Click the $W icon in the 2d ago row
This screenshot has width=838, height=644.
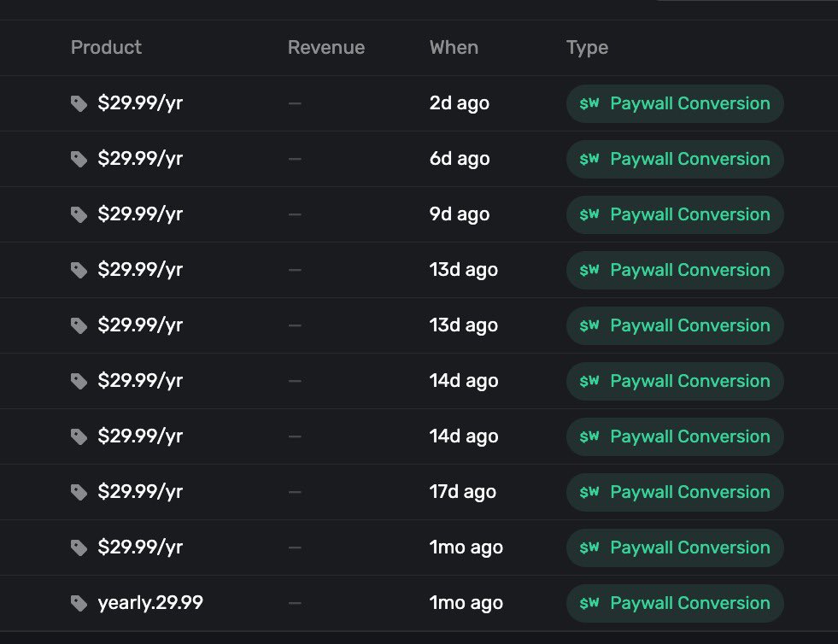click(x=589, y=103)
